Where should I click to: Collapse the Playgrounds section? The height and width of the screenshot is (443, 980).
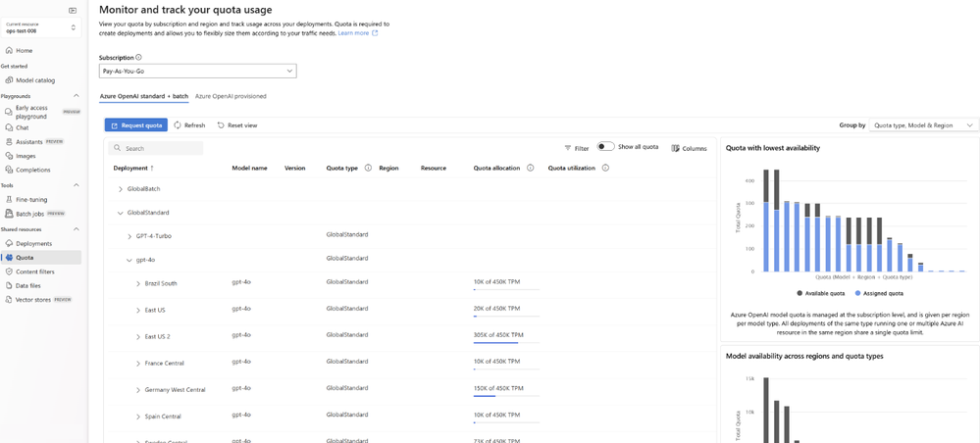[x=77, y=96]
